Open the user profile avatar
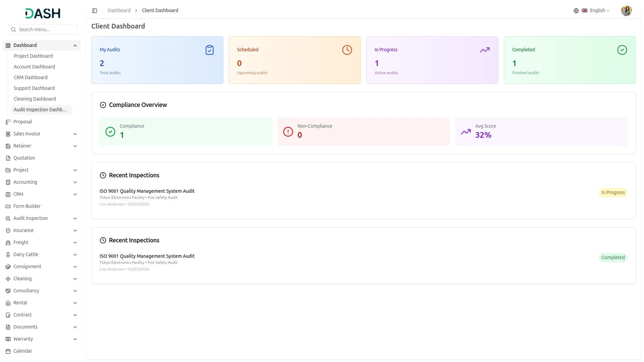Image resolution: width=644 pixels, height=362 pixels. [x=626, y=11]
